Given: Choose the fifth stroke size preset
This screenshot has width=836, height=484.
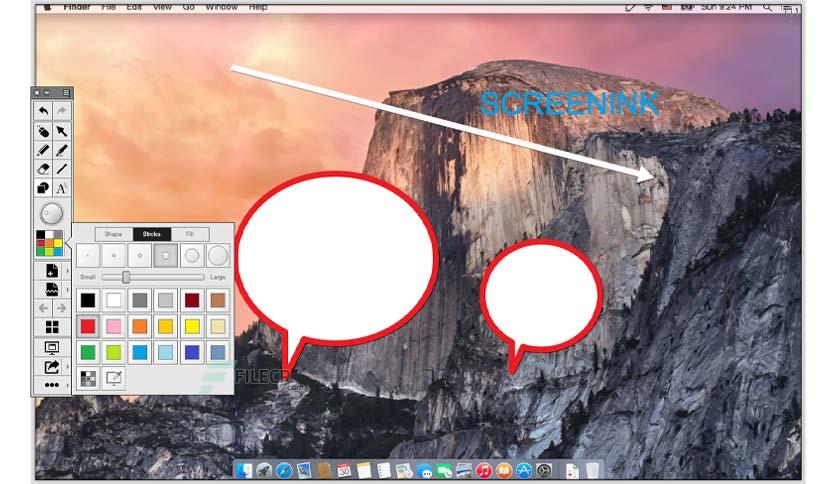Looking at the screenshot, I should (192, 256).
